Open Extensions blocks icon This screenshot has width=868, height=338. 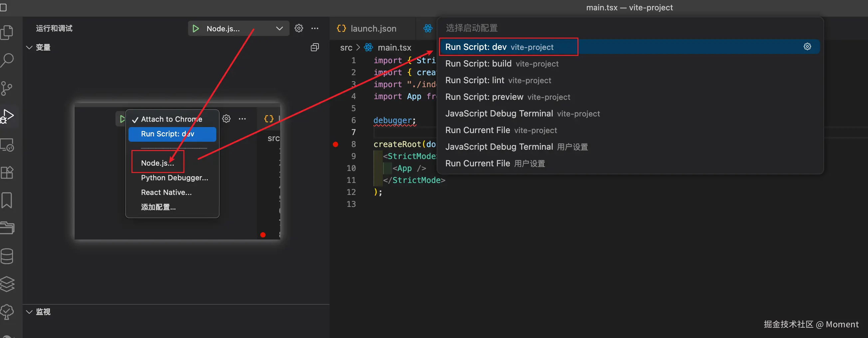[x=7, y=173]
